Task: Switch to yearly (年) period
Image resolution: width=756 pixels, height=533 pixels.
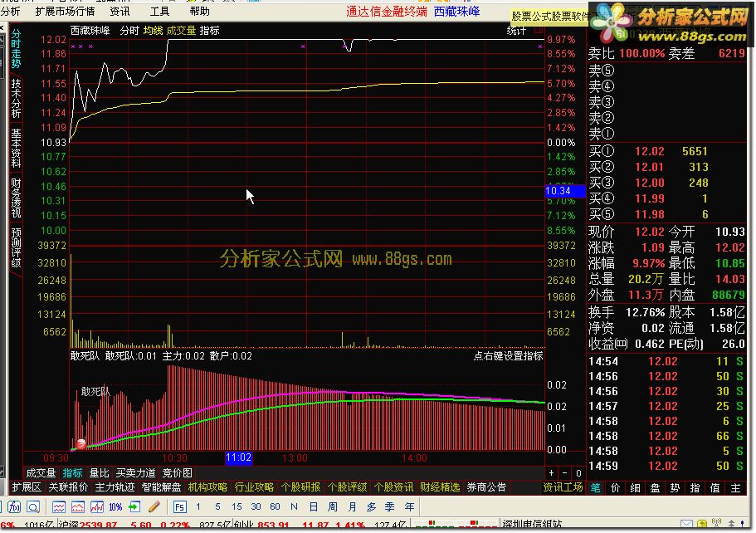Action: (409, 506)
